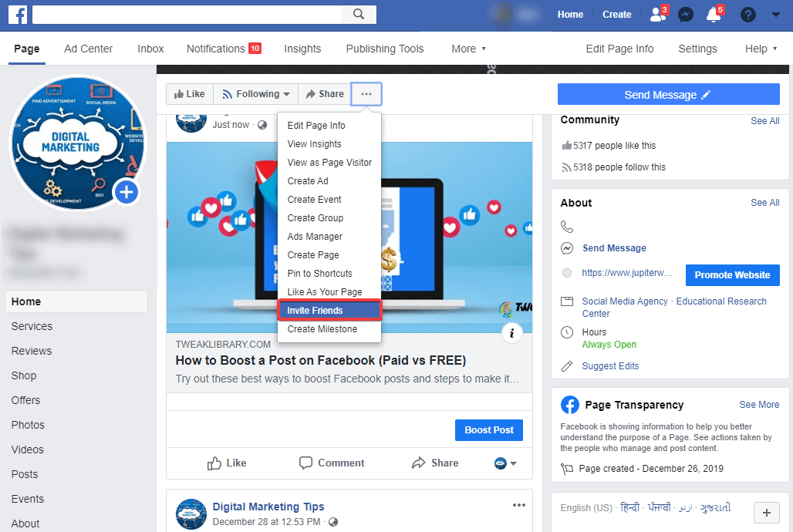
Task: Open the Notifications bell
Action: tap(714, 14)
